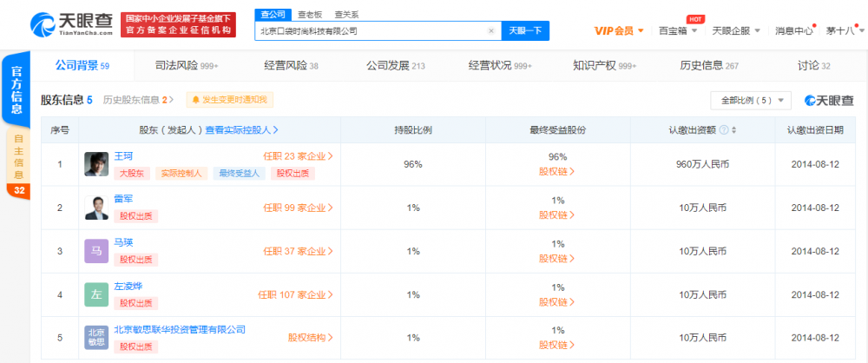Click the 北京敏思 company logo icon
The image size is (868, 363).
coord(96,337)
